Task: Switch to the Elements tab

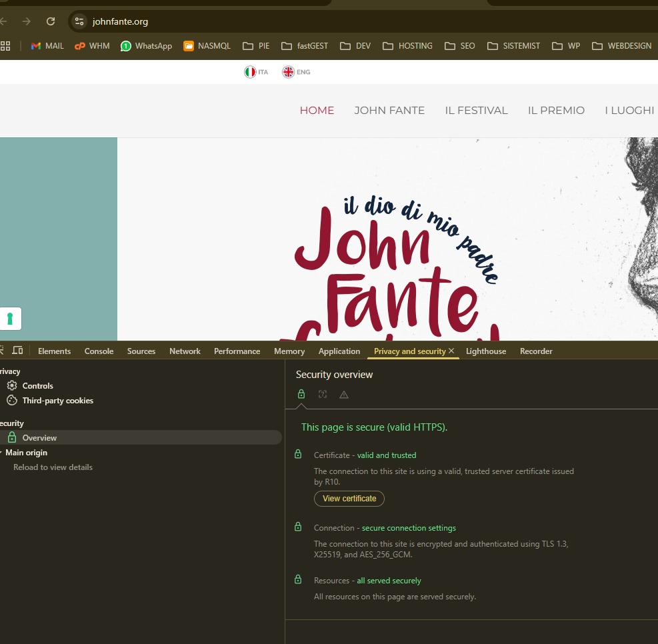Action: [54, 351]
